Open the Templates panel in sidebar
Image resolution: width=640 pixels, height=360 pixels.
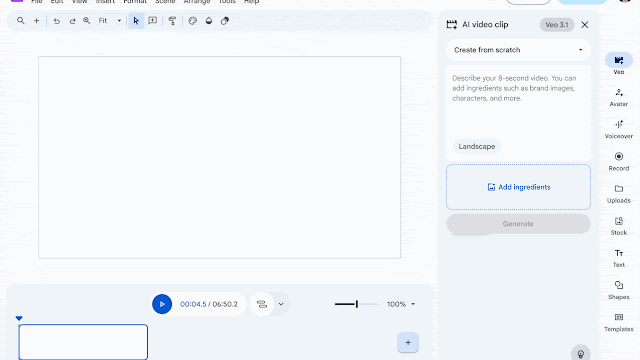[x=619, y=322]
